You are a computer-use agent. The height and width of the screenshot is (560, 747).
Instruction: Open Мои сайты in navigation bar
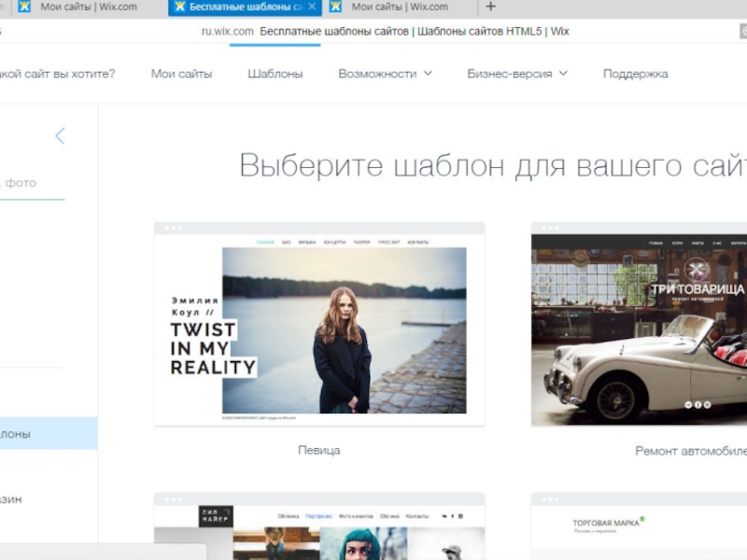(x=181, y=74)
